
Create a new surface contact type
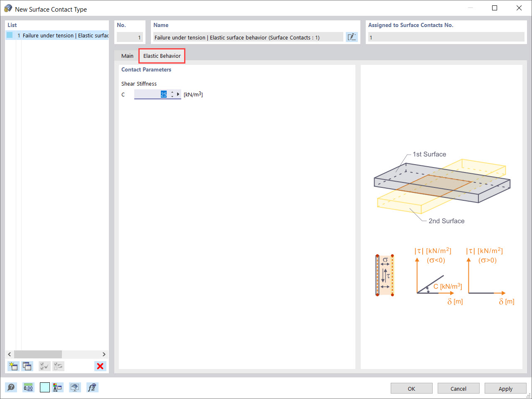13,366
